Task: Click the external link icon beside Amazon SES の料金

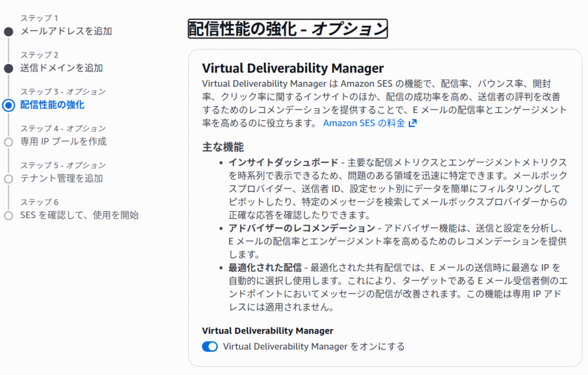Action: (x=412, y=123)
